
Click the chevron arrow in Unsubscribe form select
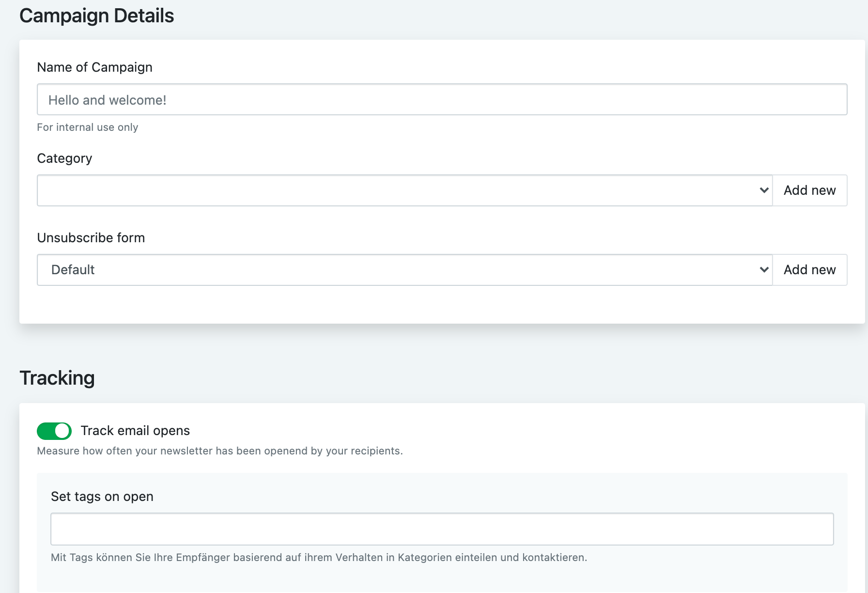[x=764, y=270]
